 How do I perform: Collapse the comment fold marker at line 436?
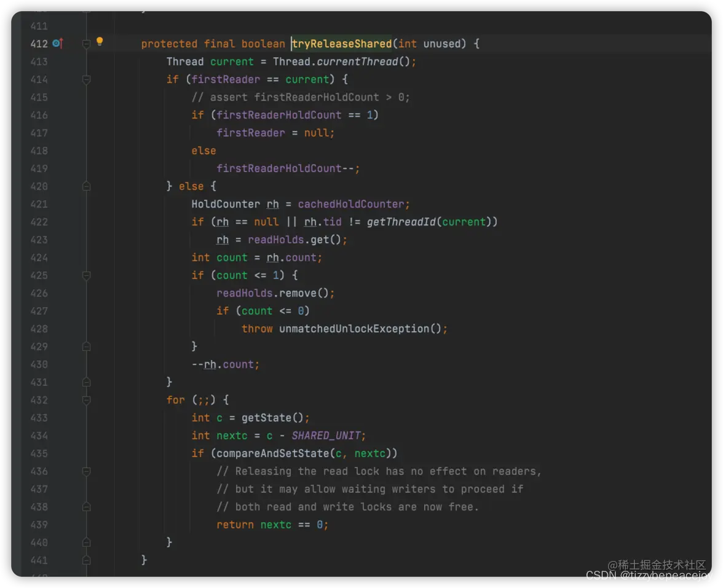[86, 471]
